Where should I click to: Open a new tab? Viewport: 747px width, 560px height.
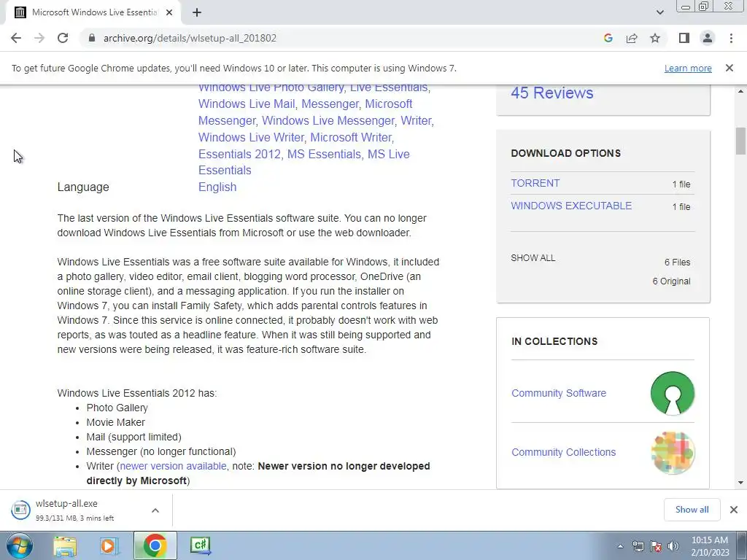(197, 13)
